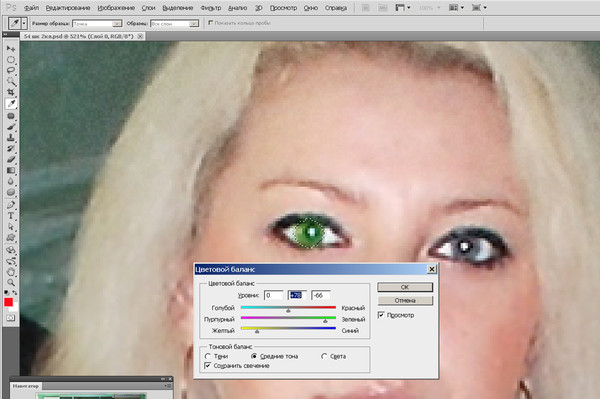Select the Тени radio button
This screenshot has height=399, width=600.
(207, 356)
